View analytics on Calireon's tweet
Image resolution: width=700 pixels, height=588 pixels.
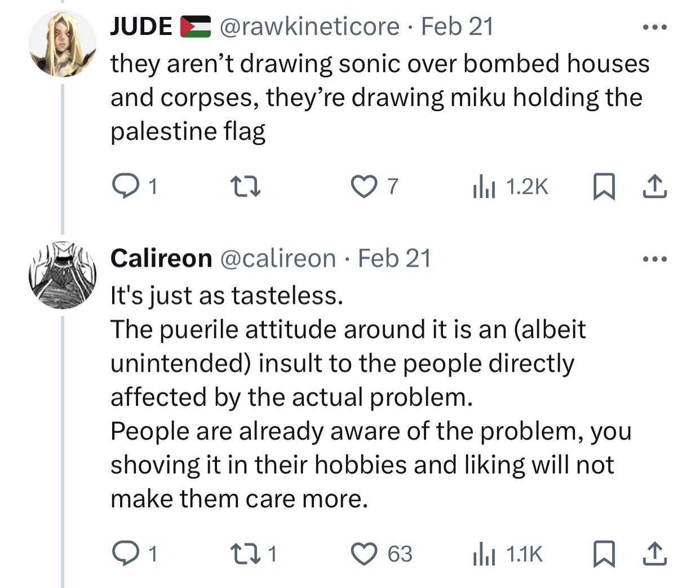[484, 554]
